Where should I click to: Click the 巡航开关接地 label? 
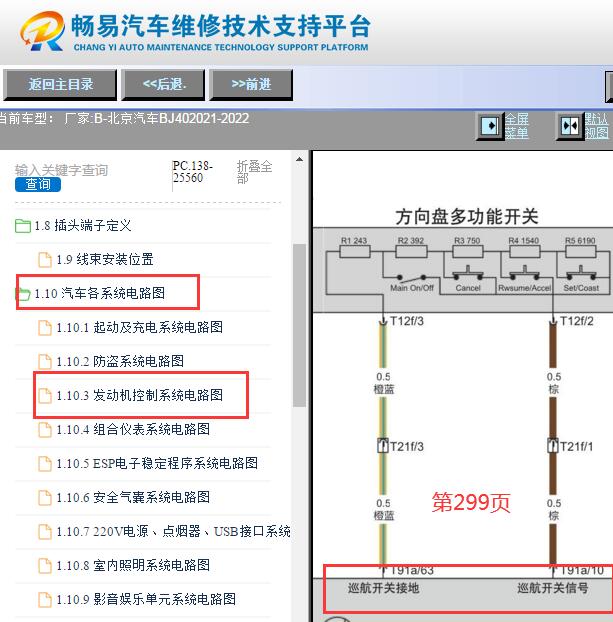pyautogui.click(x=383, y=588)
